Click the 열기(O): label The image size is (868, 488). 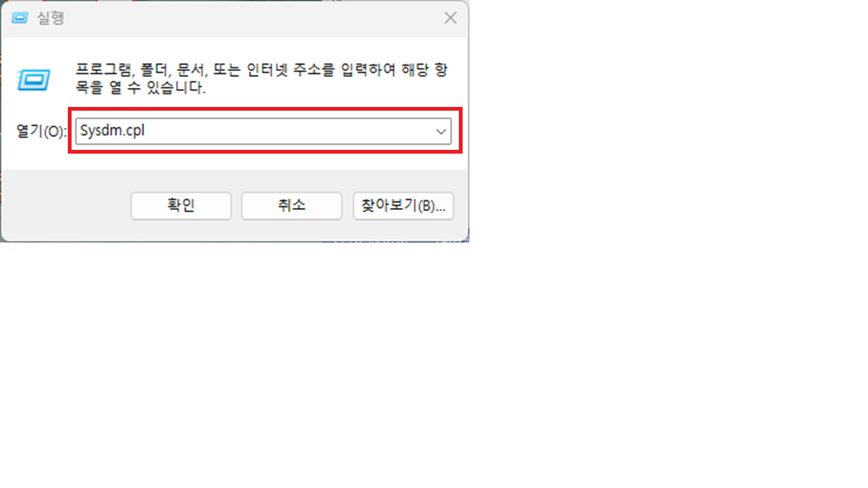tap(41, 131)
